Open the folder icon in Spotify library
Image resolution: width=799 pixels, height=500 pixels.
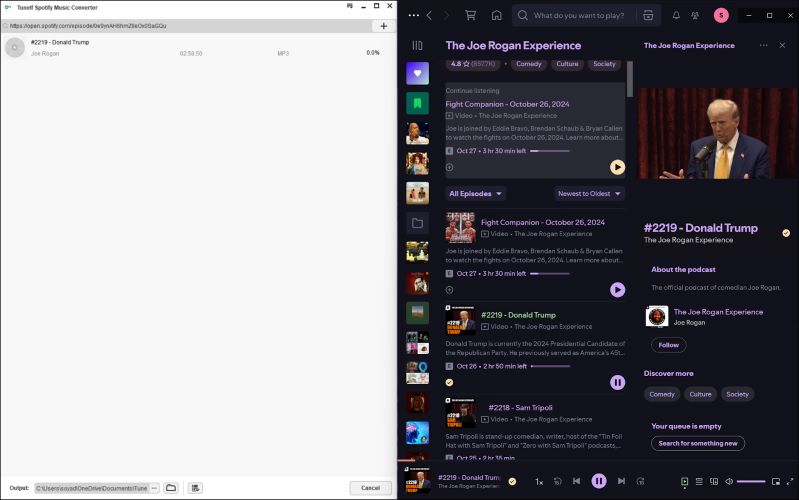tap(417, 223)
